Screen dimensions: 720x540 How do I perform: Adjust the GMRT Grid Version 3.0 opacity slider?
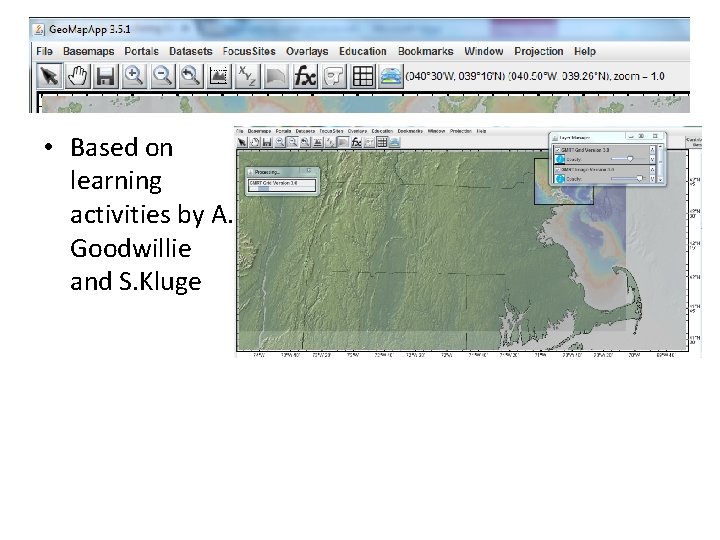tap(630, 159)
